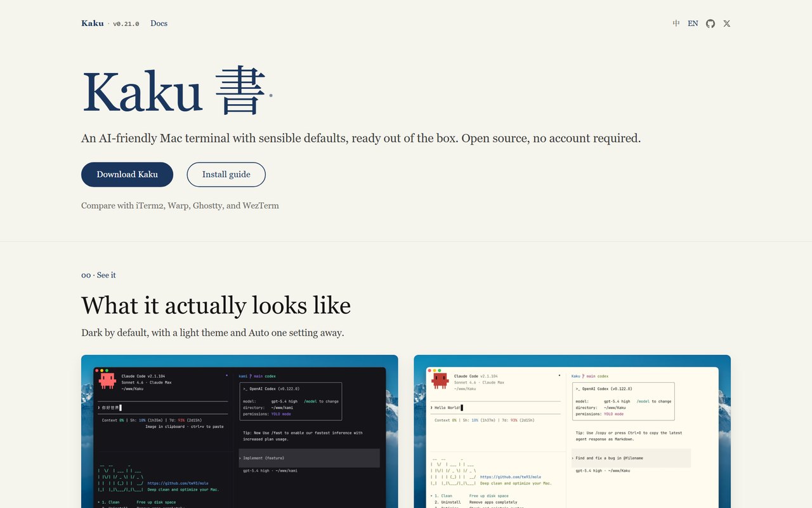Click the GitHub mole URL in light screenshot
The width and height of the screenshot is (812, 508).
tap(511, 477)
